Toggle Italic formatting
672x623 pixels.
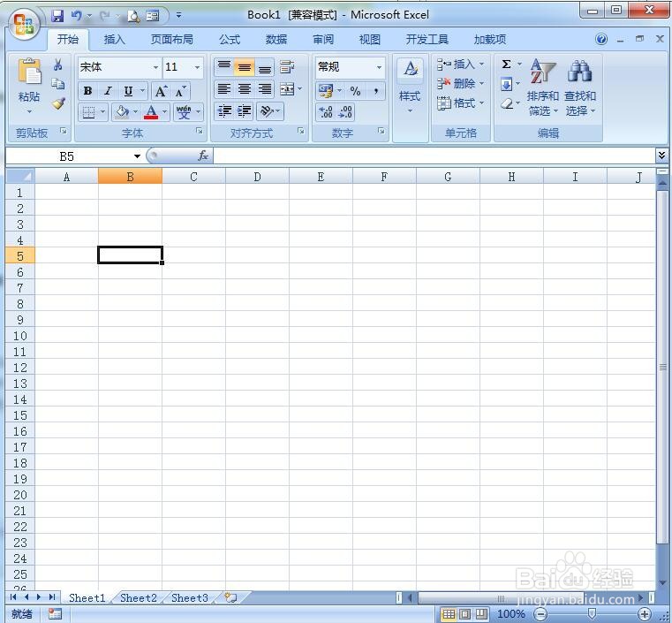108,91
